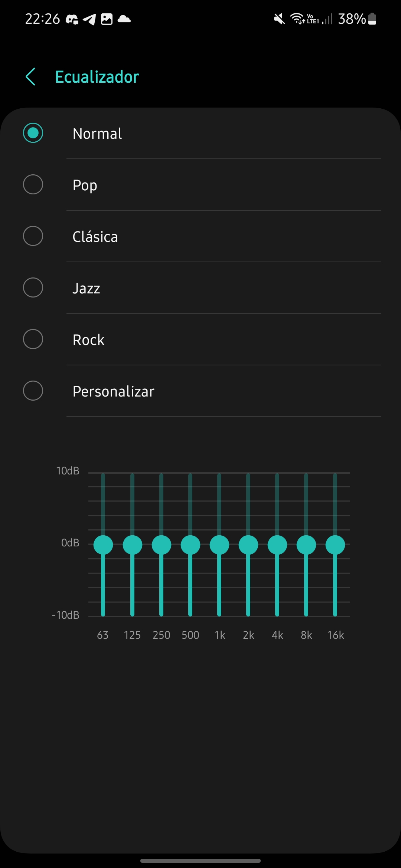The image size is (401, 868).
Task: Select the Normal preset radio button
Action: (x=33, y=133)
